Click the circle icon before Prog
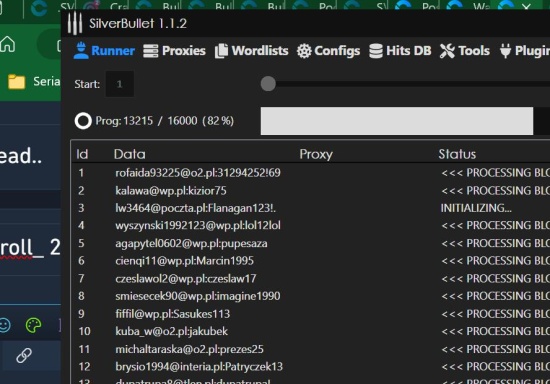The height and width of the screenshot is (384, 550). point(83,121)
